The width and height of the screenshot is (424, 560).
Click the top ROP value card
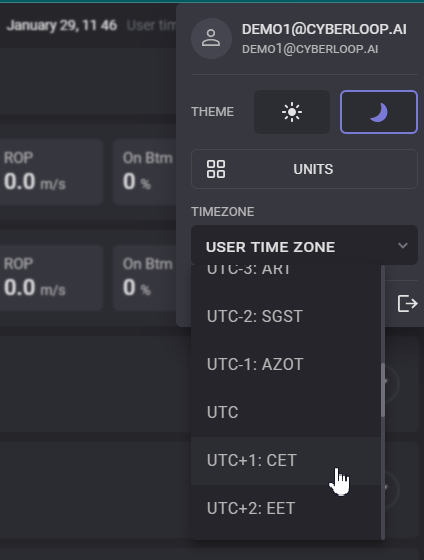click(x=50, y=172)
